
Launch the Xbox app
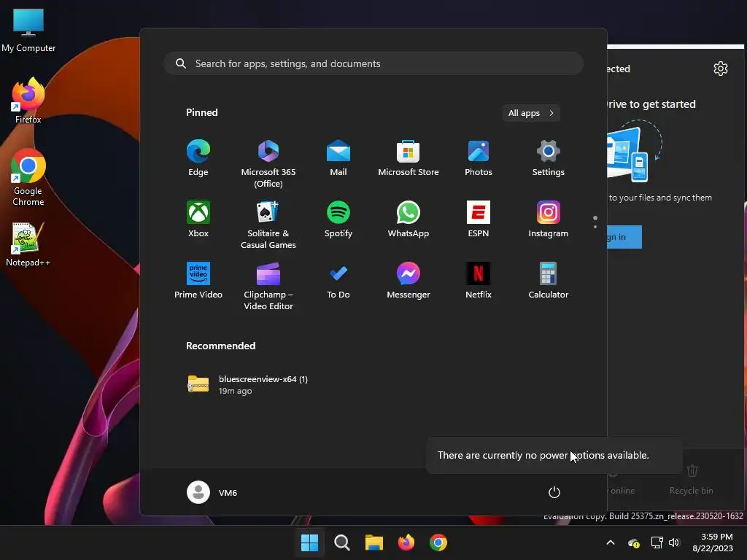point(198,219)
